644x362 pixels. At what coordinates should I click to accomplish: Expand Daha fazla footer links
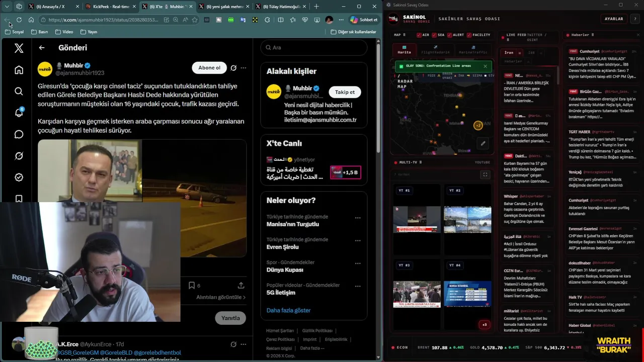pos(312,348)
